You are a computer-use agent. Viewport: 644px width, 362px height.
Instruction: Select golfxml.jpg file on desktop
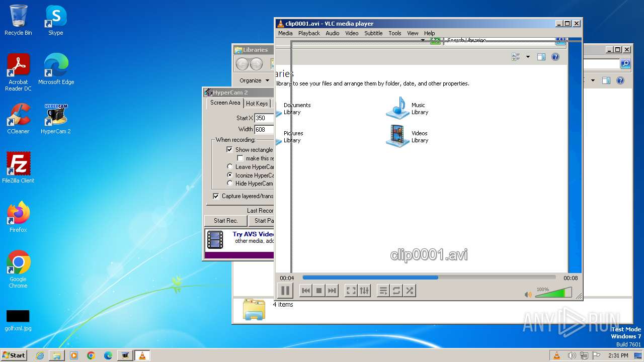click(x=18, y=321)
